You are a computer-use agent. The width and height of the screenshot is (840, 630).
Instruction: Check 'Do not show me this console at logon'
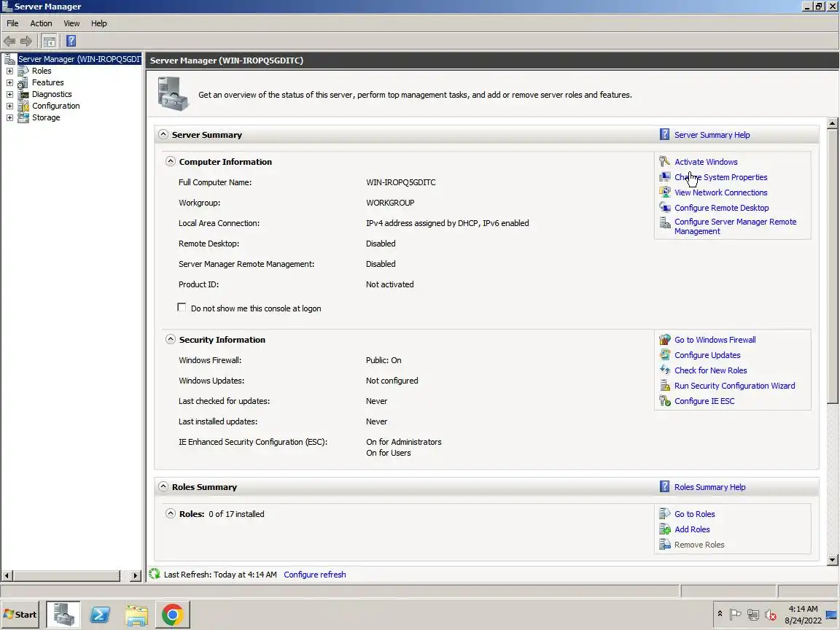(x=182, y=308)
